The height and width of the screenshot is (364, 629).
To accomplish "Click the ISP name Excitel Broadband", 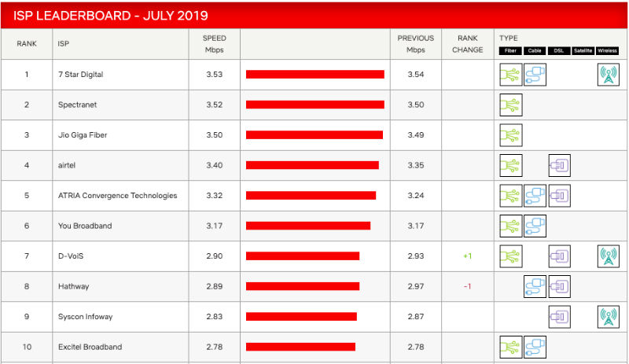I will [90, 347].
